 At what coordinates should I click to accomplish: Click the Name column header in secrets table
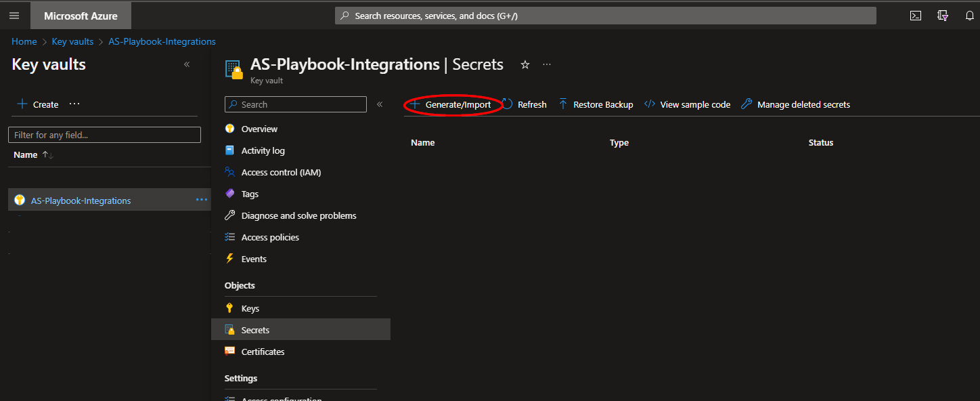tap(423, 143)
